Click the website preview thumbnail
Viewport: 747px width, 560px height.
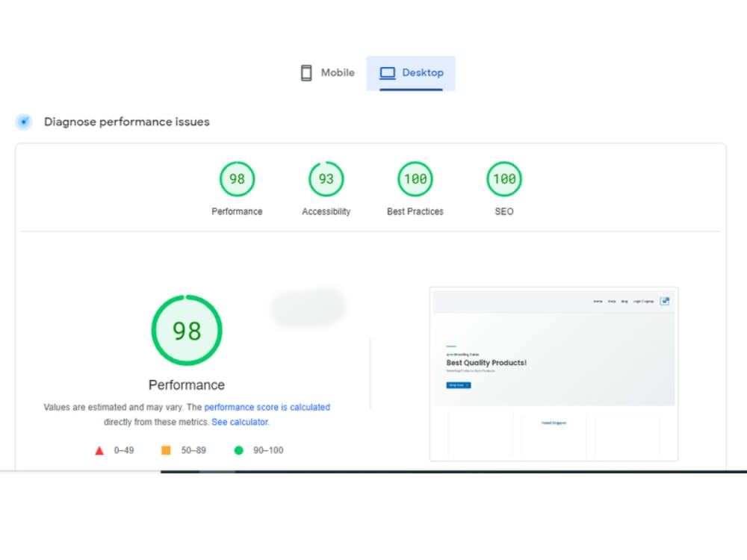[554, 373]
